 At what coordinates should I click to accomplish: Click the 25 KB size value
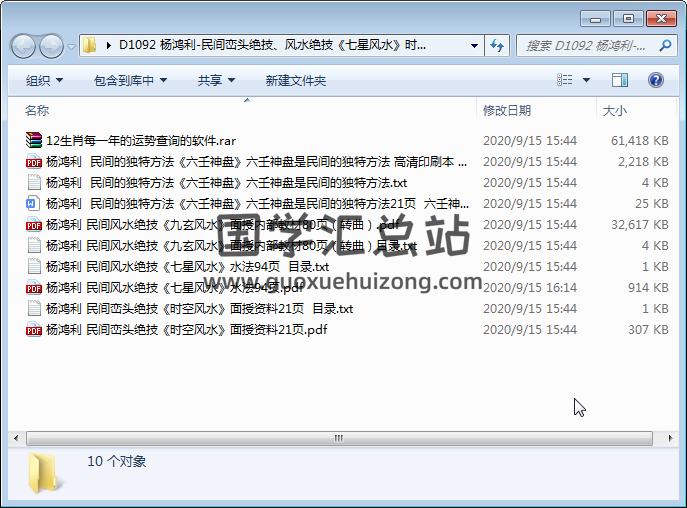pyautogui.click(x=652, y=204)
